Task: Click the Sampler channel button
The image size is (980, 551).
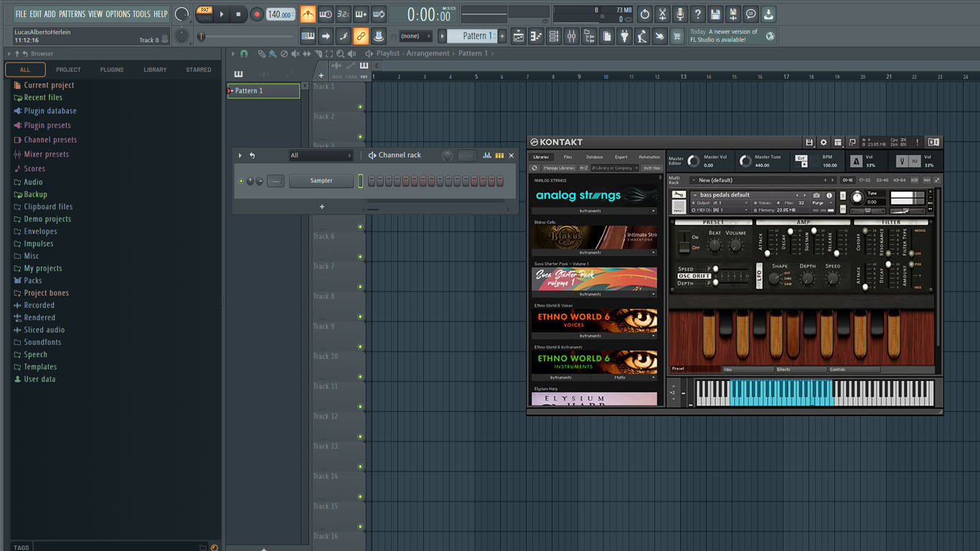Action: [x=321, y=181]
